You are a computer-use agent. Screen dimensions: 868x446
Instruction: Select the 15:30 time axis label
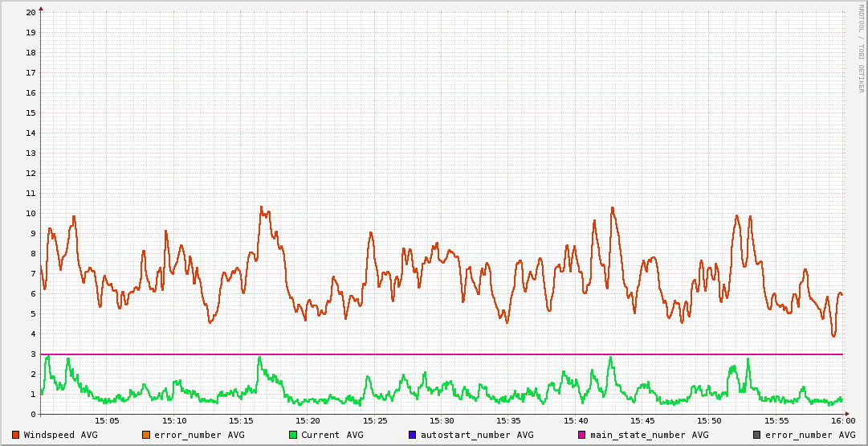pyautogui.click(x=442, y=420)
